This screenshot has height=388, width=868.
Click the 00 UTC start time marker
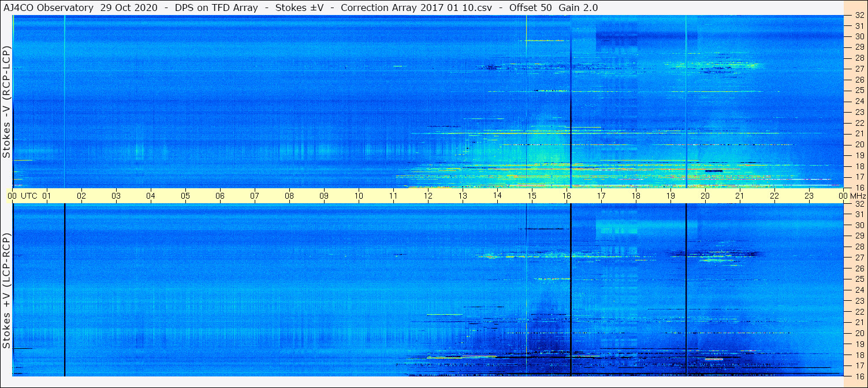pos(23,196)
